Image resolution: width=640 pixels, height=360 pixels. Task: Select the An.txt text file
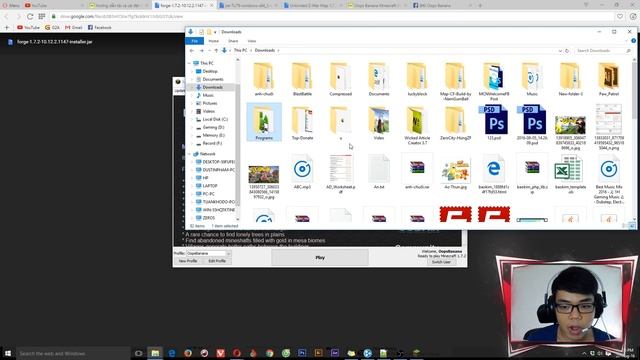coord(379,171)
